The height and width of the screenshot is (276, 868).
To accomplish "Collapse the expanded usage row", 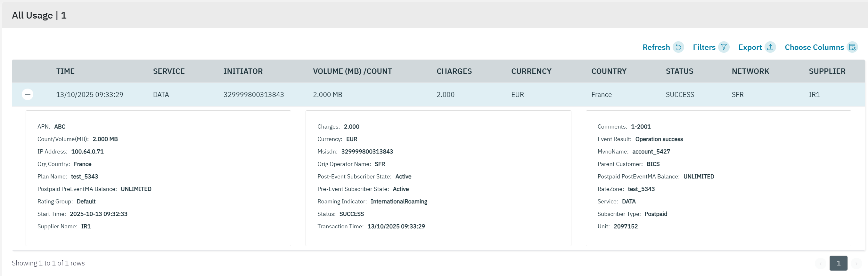I will 28,94.
